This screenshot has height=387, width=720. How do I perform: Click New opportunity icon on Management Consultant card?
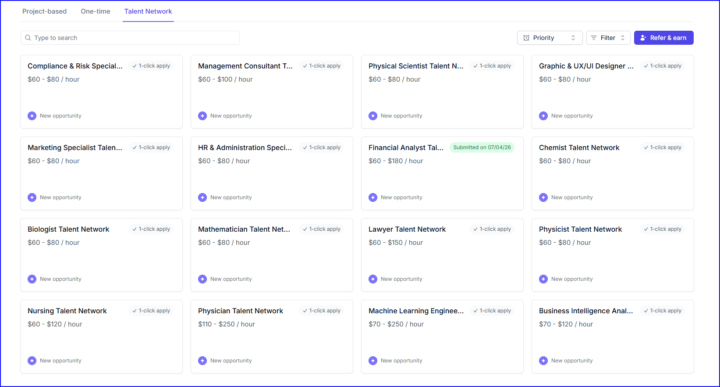point(202,116)
